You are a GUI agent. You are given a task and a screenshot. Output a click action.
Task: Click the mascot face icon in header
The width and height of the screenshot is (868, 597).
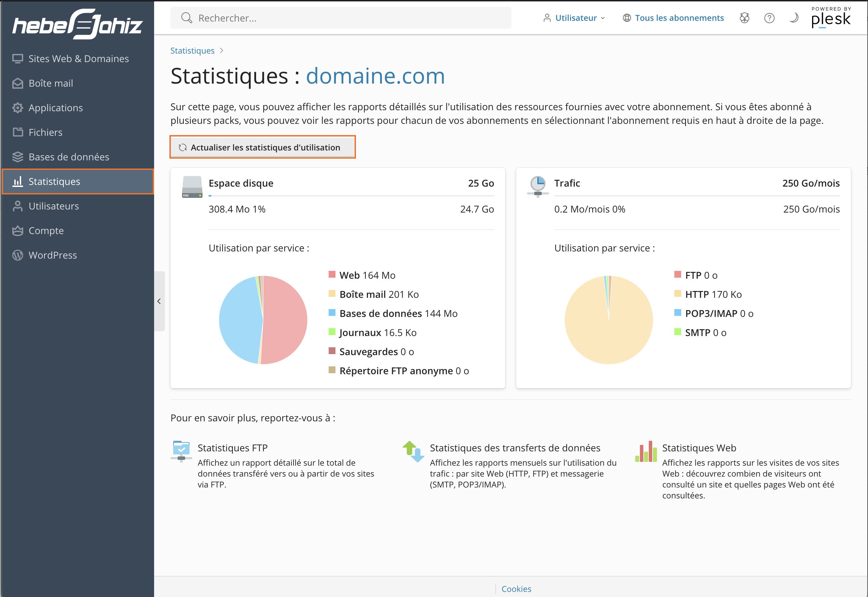coord(745,18)
